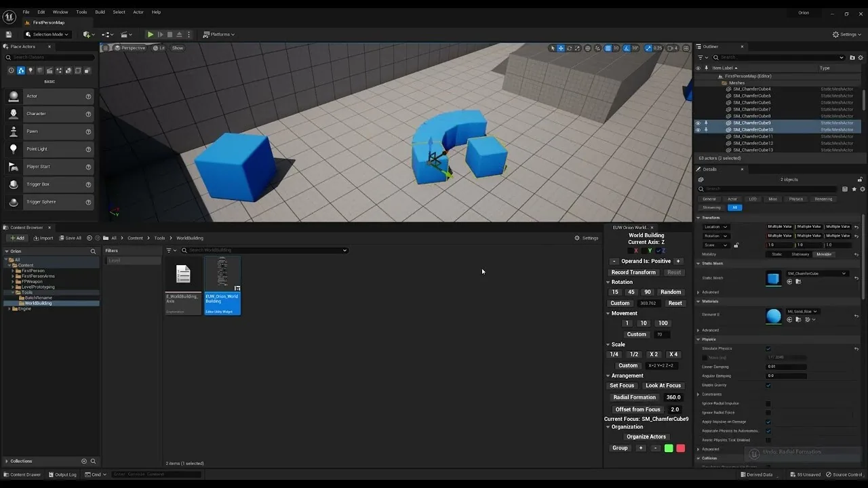Collapse the Transform section

pos(699,218)
